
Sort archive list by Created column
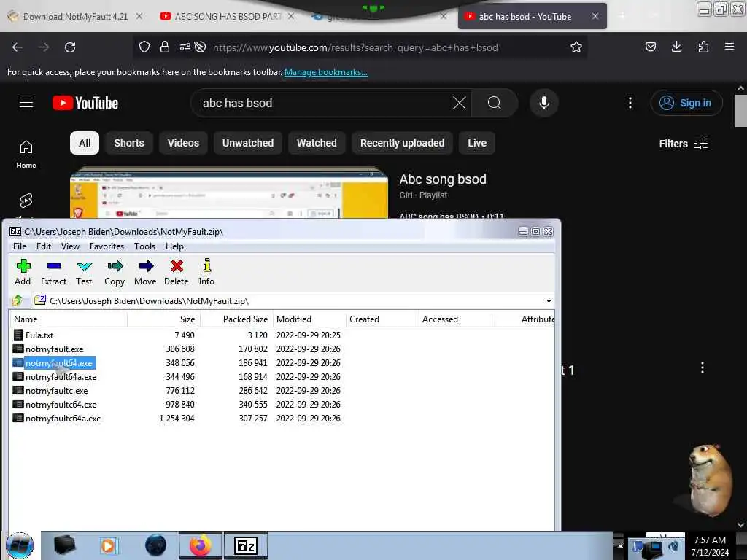[x=382, y=319]
